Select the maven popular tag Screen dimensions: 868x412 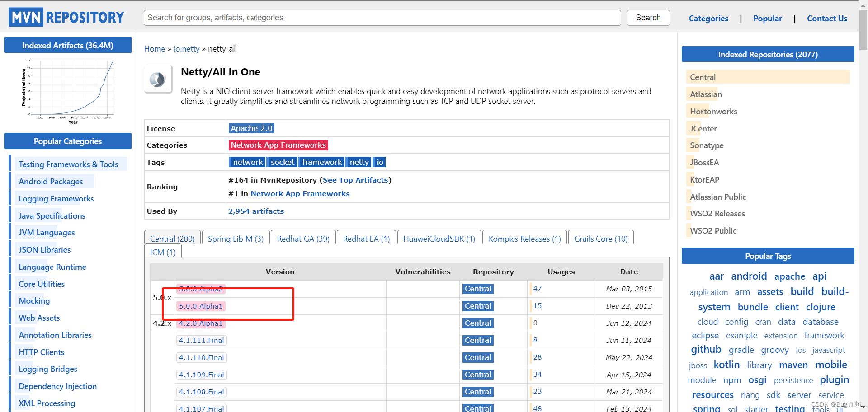click(793, 365)
